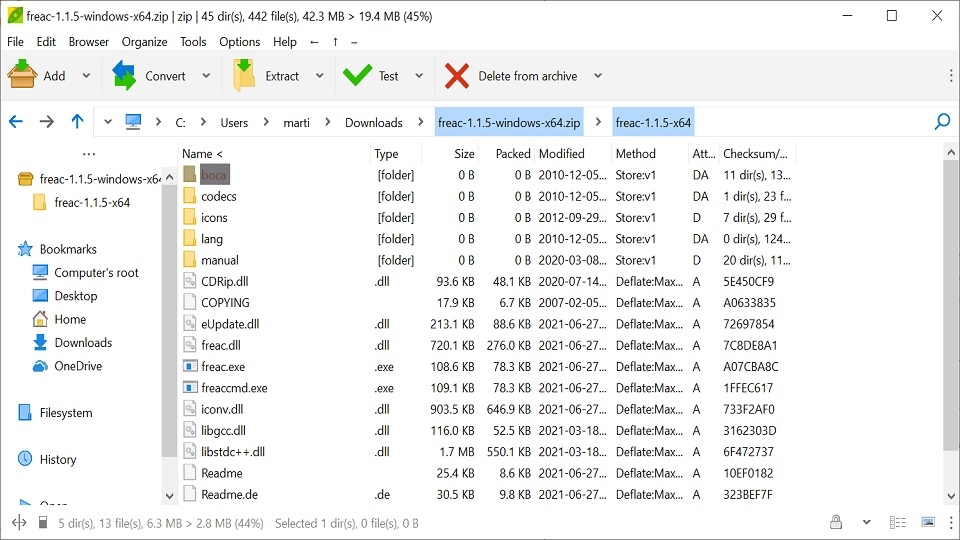Click the Convert toolbar icon
This screenshot has height=540, width=960.
124,75
